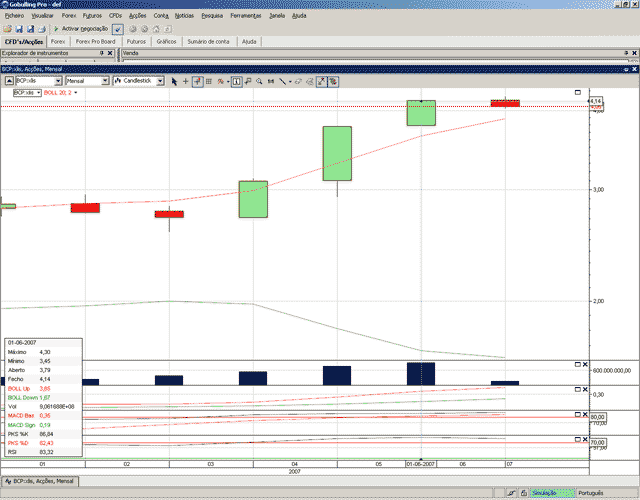This screenshot has height=500, width=640.
Task: Maximize the main price chart pane
Action: click(x=578, y=92)
